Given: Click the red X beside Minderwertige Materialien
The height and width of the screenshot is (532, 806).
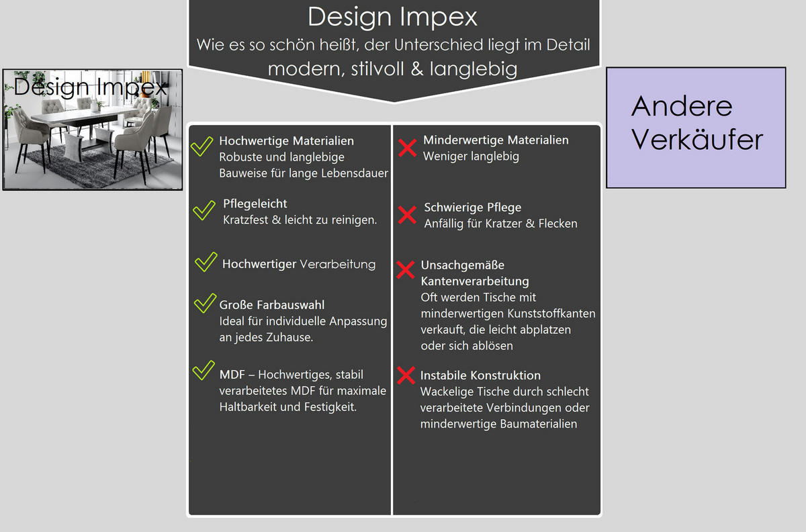Looking at the screenshot, I should click(407, 148).
